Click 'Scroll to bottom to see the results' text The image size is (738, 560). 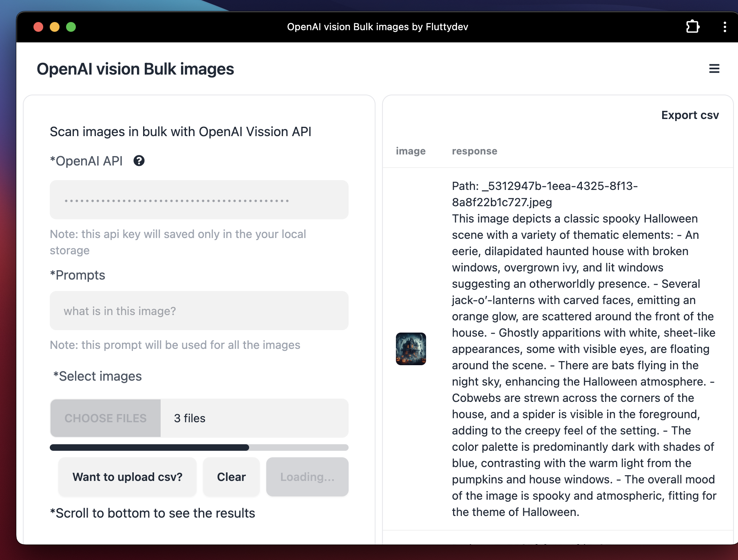[x=152, y=513]
